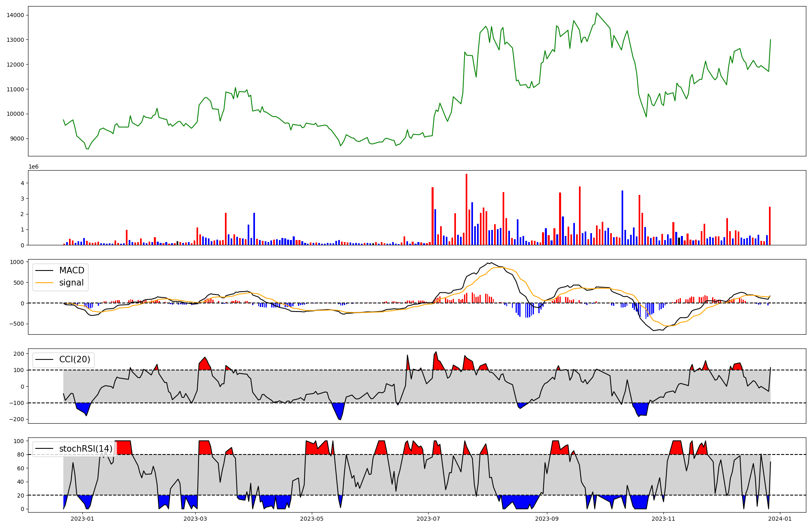Click the tallest blue volume bar
This screenshot has width=812, height=528.
tap(622, 218)
